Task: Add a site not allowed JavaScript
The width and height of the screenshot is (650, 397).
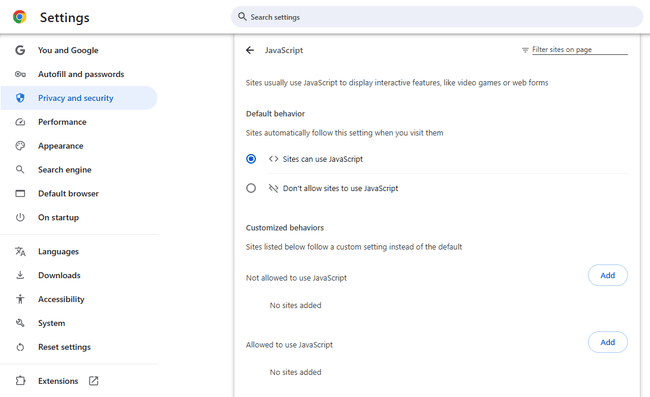Action: [x=608, y=275]
